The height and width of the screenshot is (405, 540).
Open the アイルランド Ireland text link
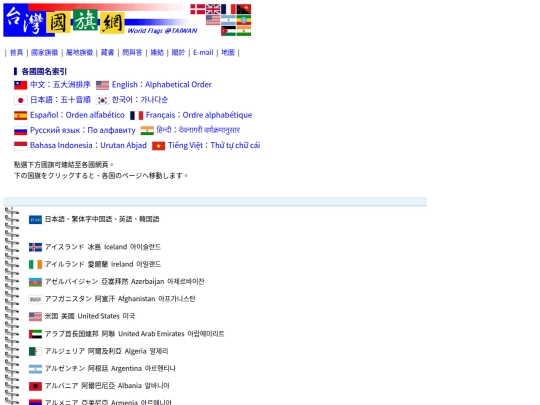tap(103, 264)
